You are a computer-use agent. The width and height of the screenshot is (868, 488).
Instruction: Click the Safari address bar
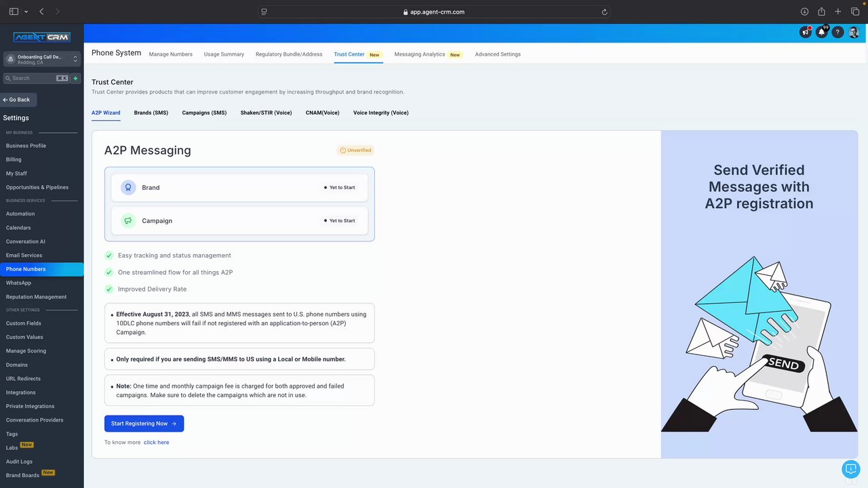click(x=434, y=12)
